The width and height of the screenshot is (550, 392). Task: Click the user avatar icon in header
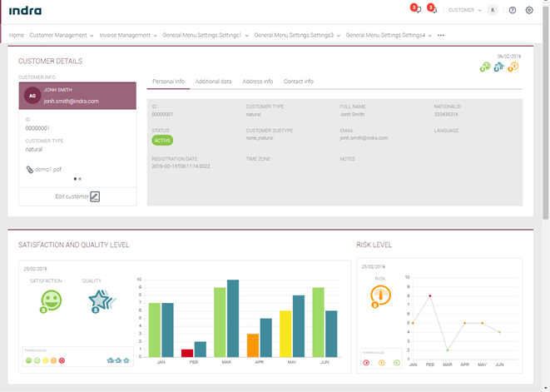pyautogui.click(x=493, y=10)
